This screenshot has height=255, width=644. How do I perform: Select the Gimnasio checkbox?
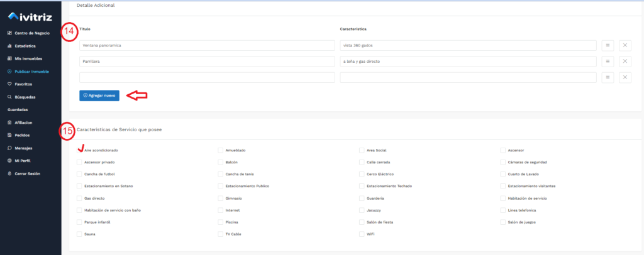click(x=221, y=198)
